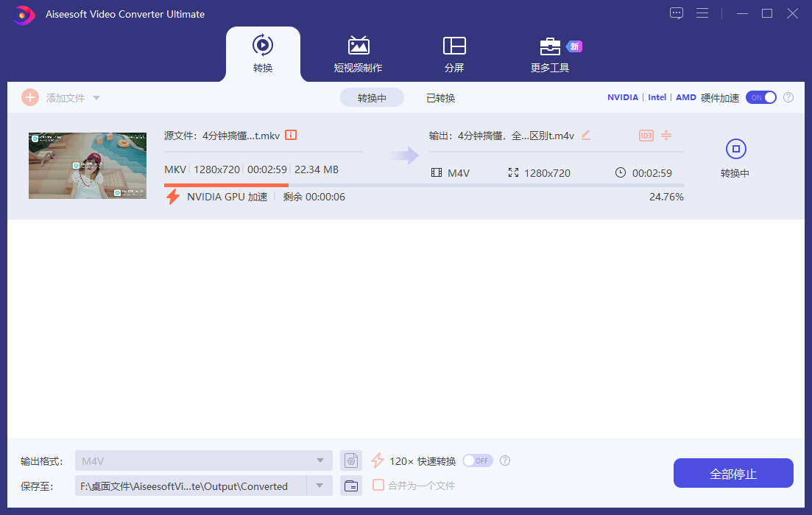Open the feedback message icon in title bar

tap(677, 13)
